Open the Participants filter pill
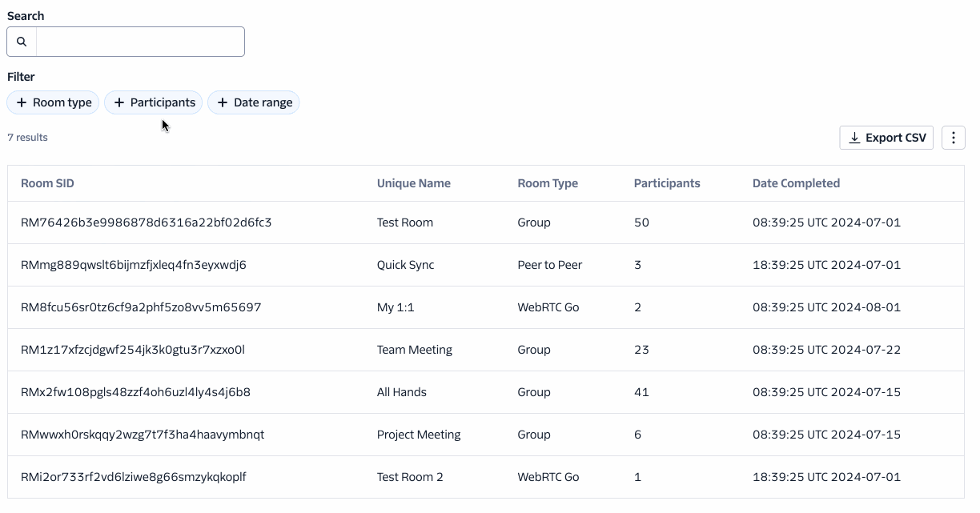The image size is (980, 513). 154,102
